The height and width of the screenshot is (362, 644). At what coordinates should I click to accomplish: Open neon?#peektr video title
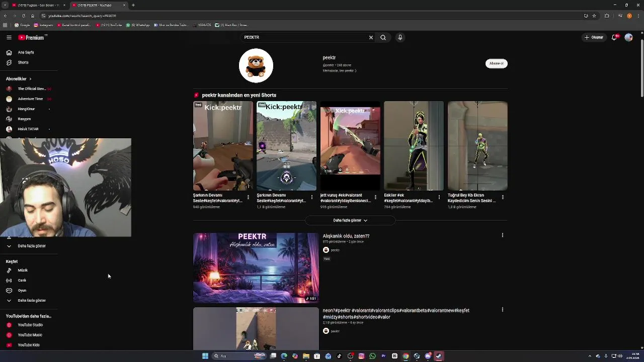(x=396, y=313)
